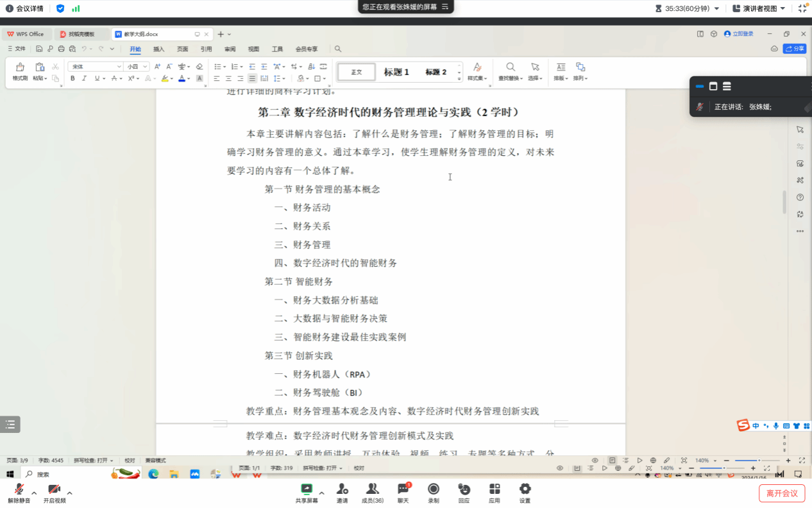Image resolution: width=812 pixels, height=508 pixels.
Task: Toggle spell check 拼写检查 in status bar
Action: [94, 461]
